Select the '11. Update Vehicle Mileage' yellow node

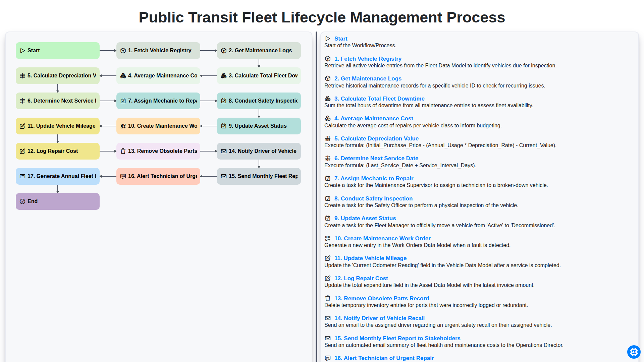coord(58,126)
